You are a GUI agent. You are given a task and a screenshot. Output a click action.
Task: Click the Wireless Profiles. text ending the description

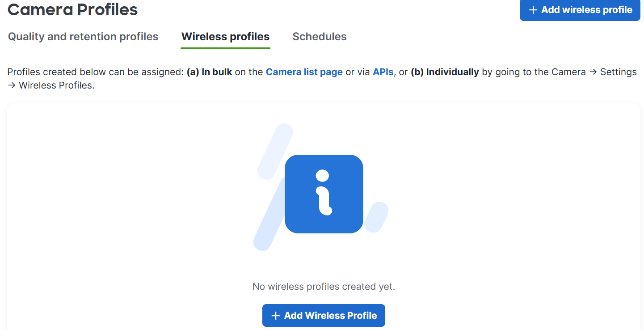click(x=57, y=85)
